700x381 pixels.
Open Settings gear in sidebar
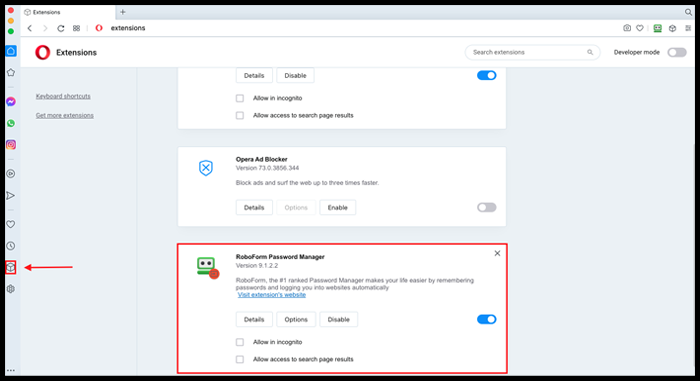click(x=11, y=289)
